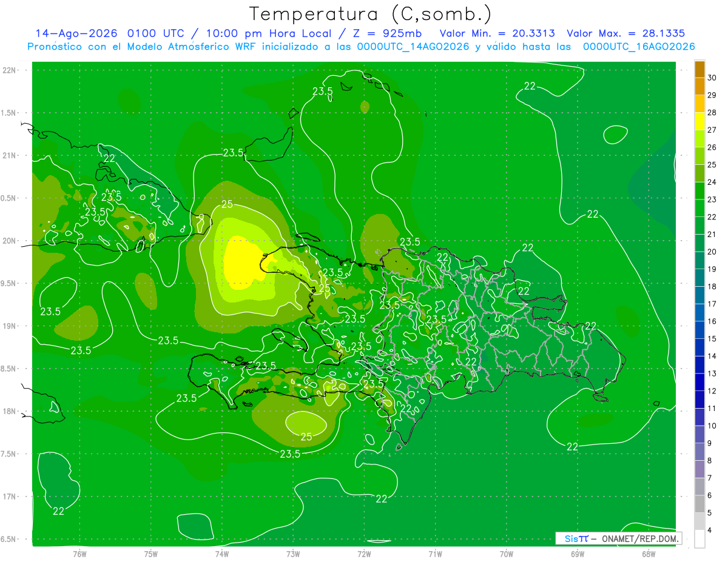This screenshot has width=728, height=562.
Task: Click the color scale label '26'
Action: point(712,147)
